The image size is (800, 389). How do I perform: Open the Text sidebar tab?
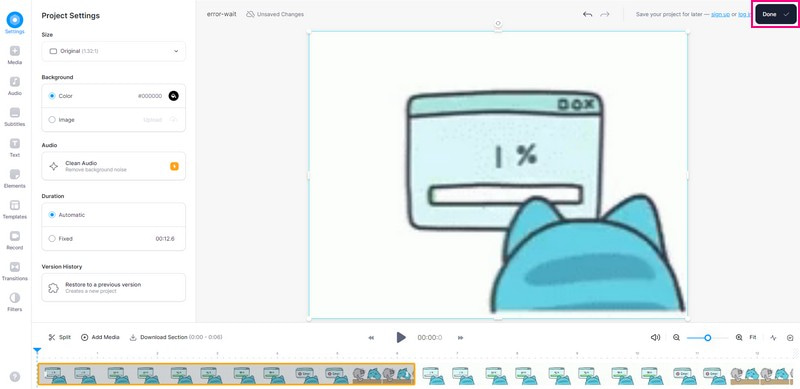pyautogui.click(x=15, y=148)
